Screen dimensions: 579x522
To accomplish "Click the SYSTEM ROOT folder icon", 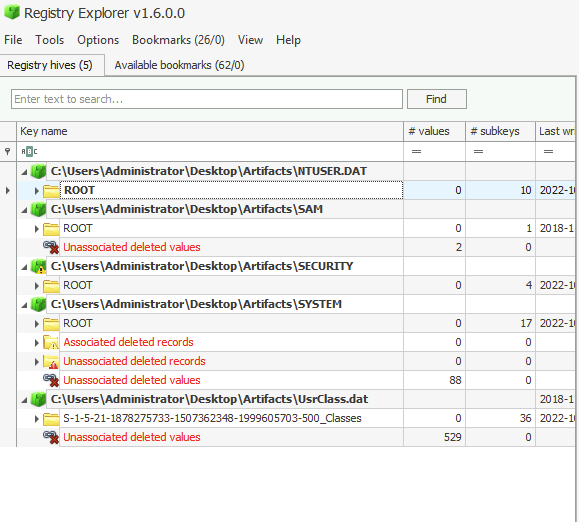I will (x=51, y=324).
